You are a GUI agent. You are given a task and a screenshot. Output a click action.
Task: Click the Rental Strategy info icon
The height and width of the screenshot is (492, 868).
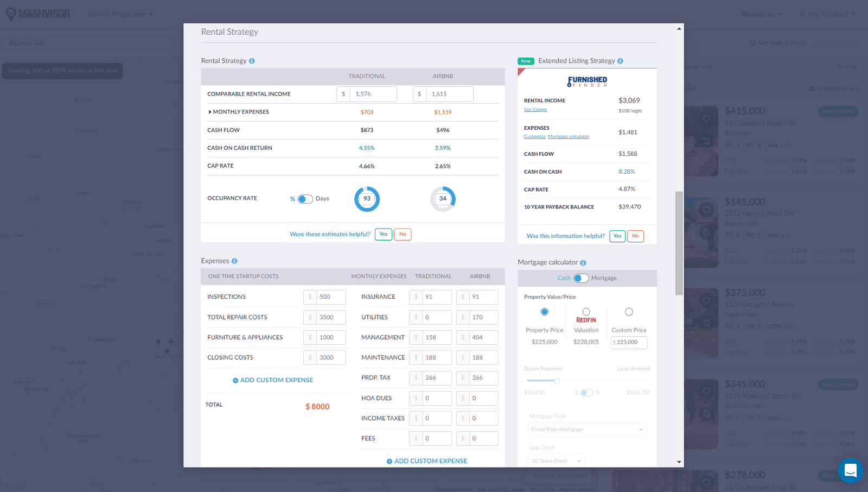(x=252, y=61)
